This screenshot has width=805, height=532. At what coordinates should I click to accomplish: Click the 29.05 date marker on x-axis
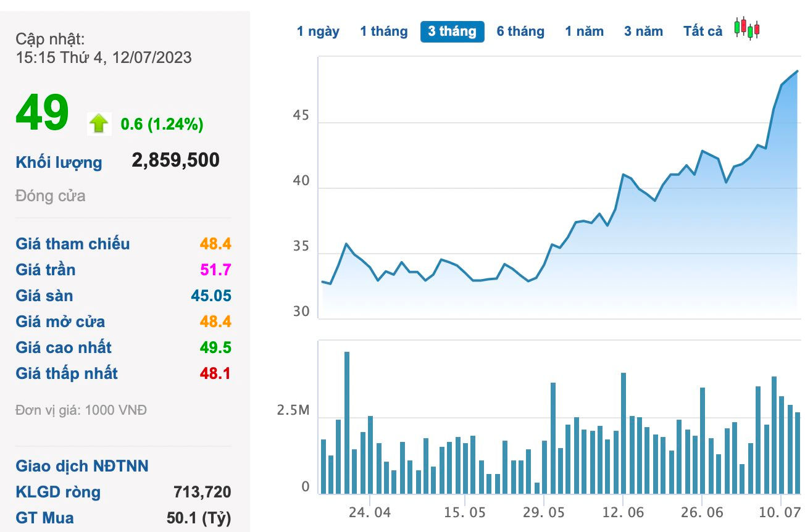click(543, 512)
